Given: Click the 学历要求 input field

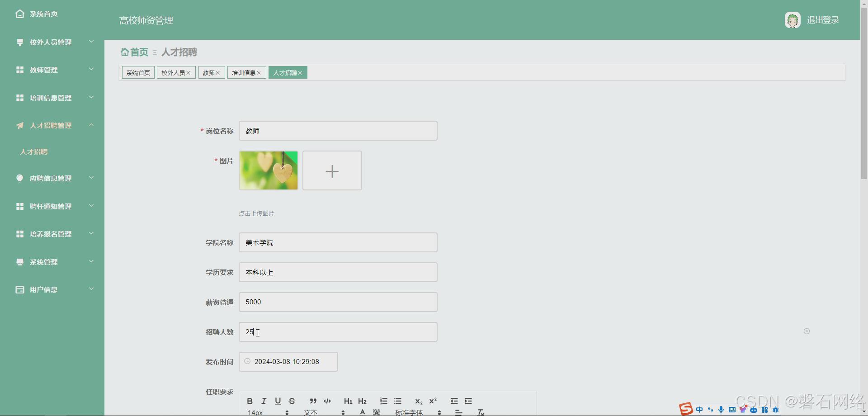Looking at the screenshot, I should [x=338, y=272].
